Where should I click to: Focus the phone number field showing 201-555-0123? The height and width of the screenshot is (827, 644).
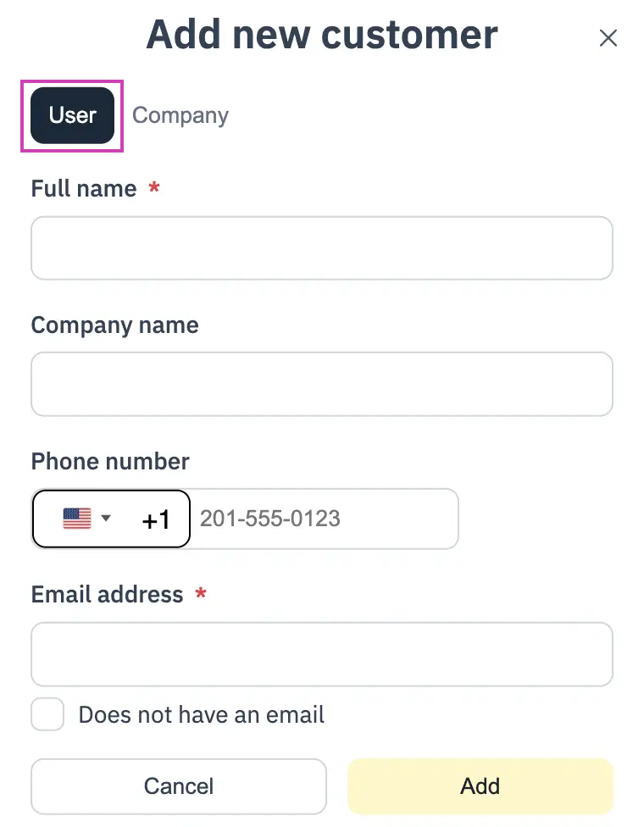coord(324,519)
